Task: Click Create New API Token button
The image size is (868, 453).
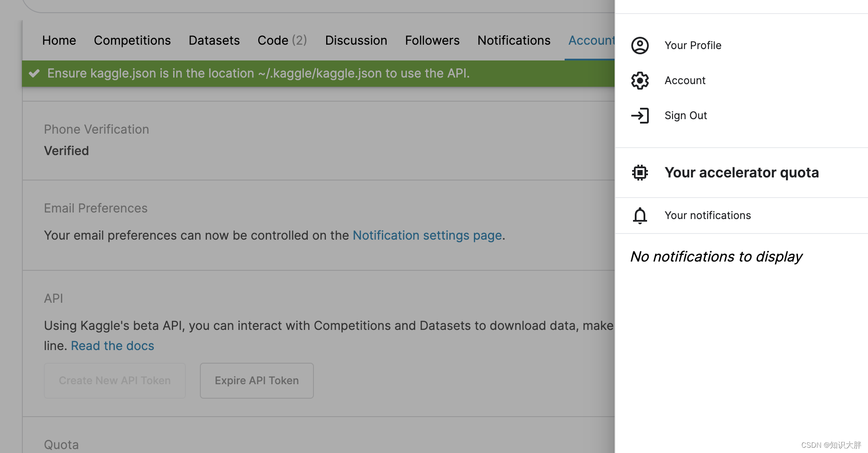Action: 115,381
